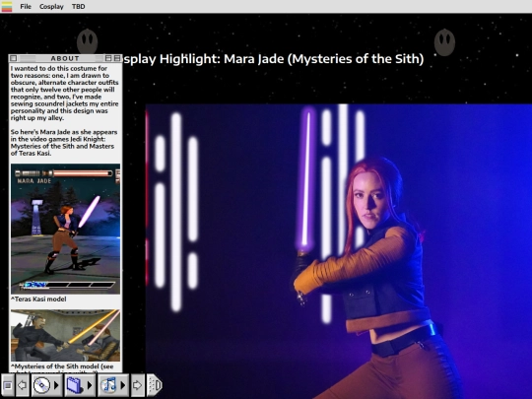Screen dimensions: 532x399
Task: Open the Mysteries of the Sith model screenshot
Action: pos(65,335)
